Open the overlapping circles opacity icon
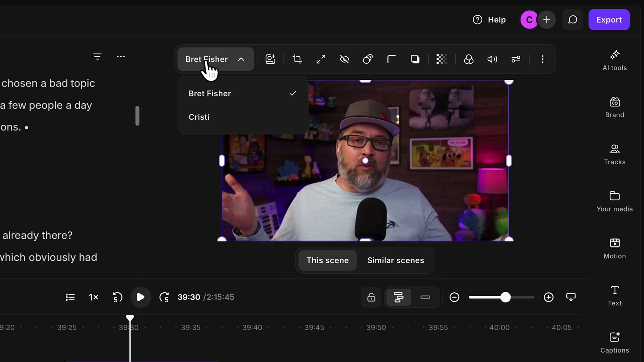The height and width of the screenshot is (362, 644). (368, 59)
